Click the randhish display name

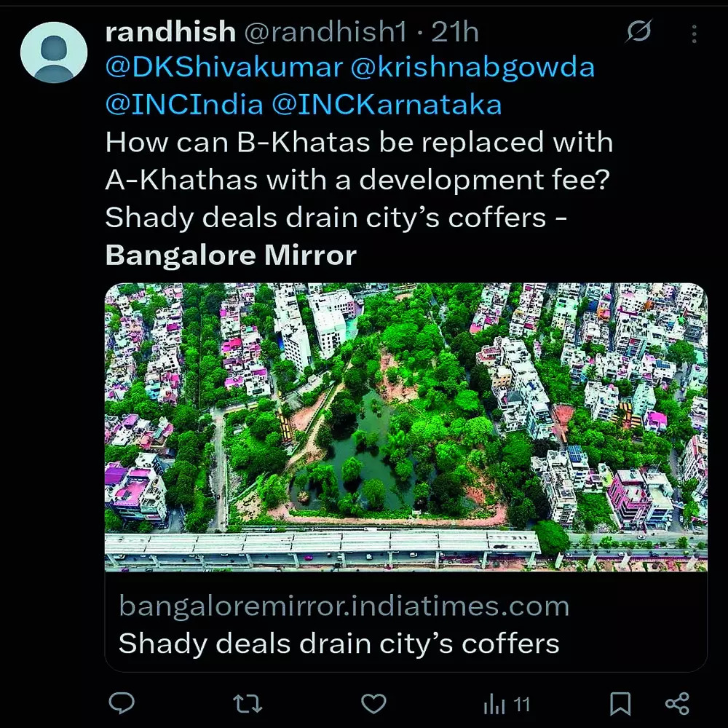click(x=170, y=32)
